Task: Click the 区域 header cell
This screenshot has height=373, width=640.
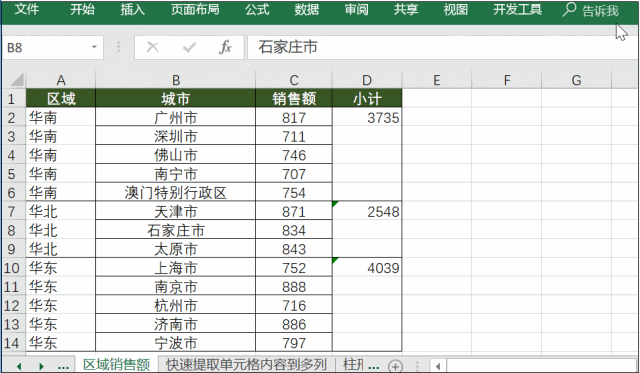Action: point(61,98)
